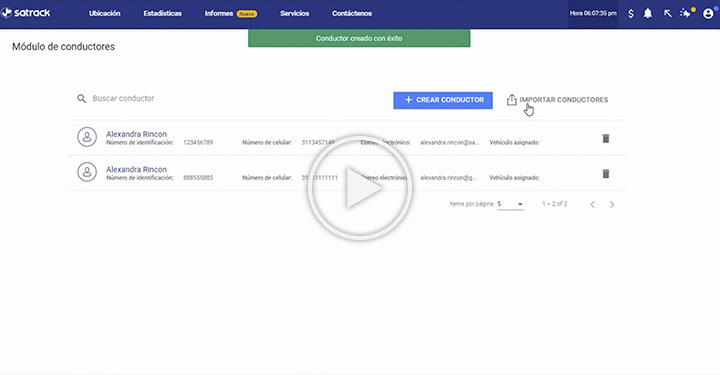Image resolution: width=720 pixels, height=375 pixels.
Task: Expand the items per page dropdown
Action: pyautogui.click(x=511, y=204)
